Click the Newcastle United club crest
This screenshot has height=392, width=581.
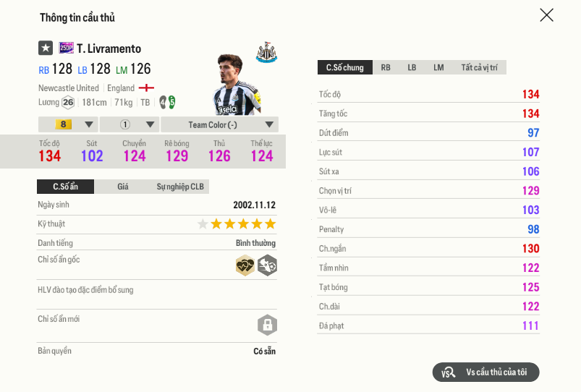click(266, 53)
